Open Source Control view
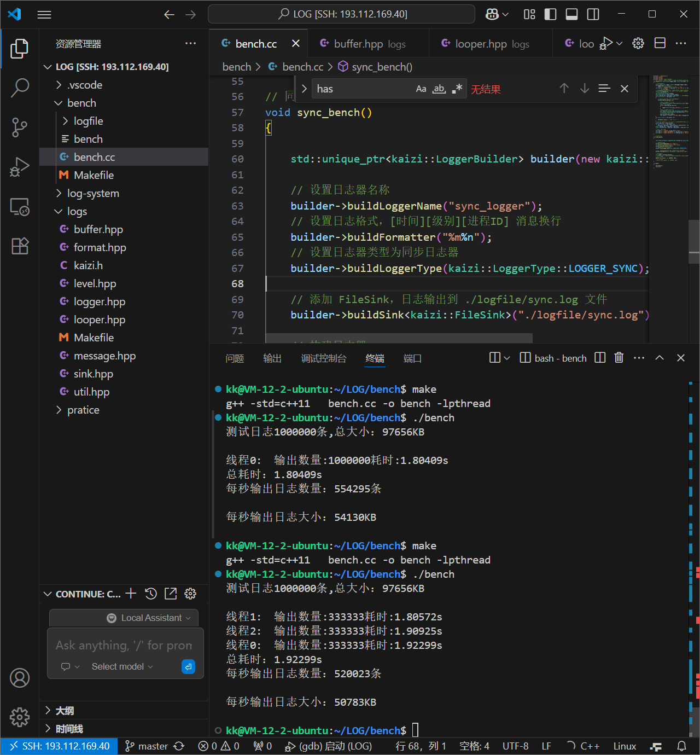Screen dimensions: 700x755 pyautogui.click(x=20, y=127)
